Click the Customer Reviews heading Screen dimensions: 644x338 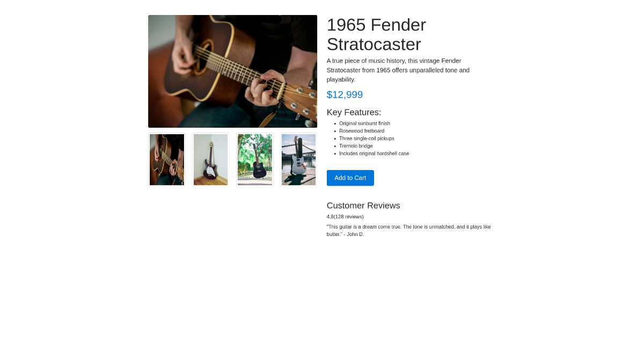pos(363,205)
